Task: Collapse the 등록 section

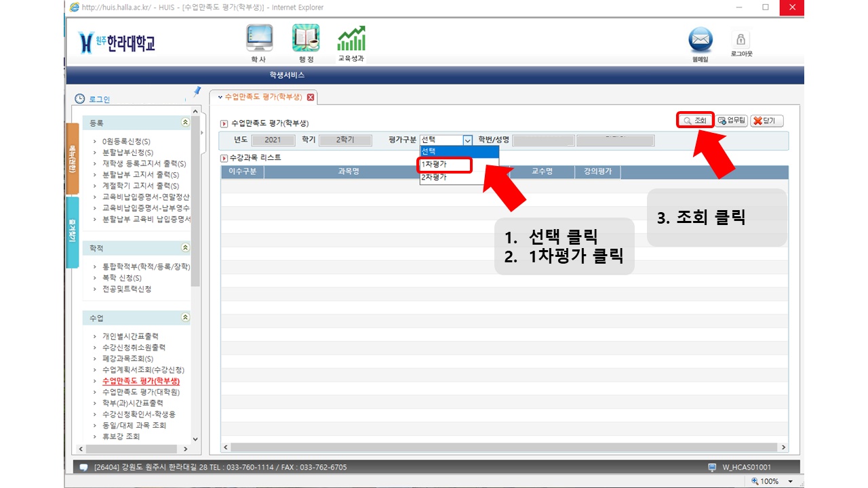Action: (x=185, y=123)
